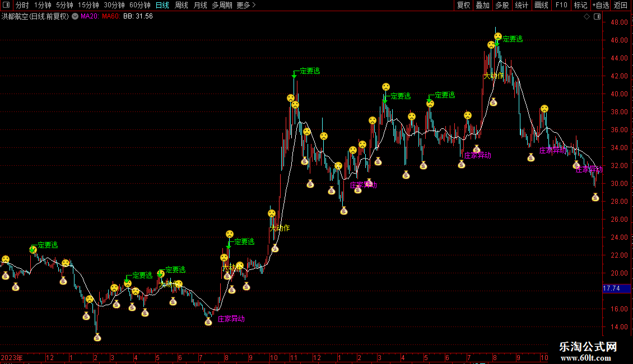633x364 pixels.
Task: Open the F10 company info
Action: 561,6
